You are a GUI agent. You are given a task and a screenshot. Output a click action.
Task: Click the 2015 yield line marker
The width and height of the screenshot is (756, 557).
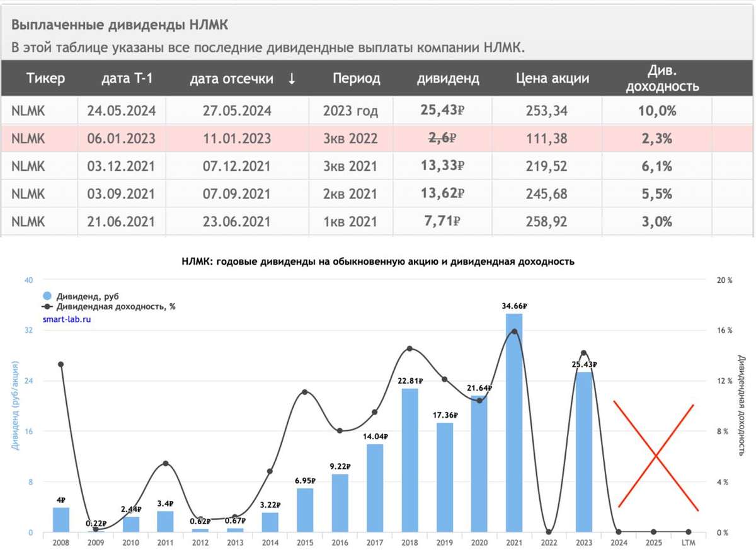(305, 392)
